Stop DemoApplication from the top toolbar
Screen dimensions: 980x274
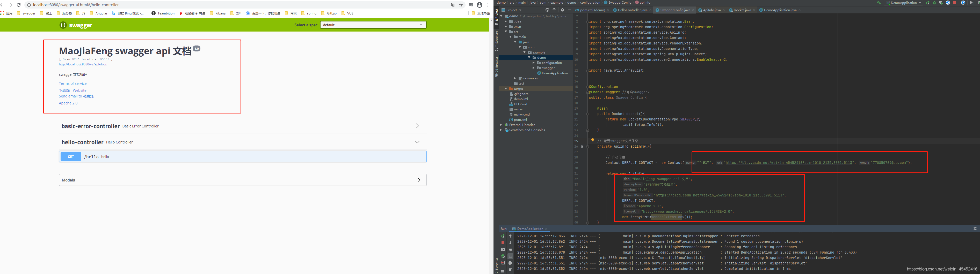tap(955, 3)
